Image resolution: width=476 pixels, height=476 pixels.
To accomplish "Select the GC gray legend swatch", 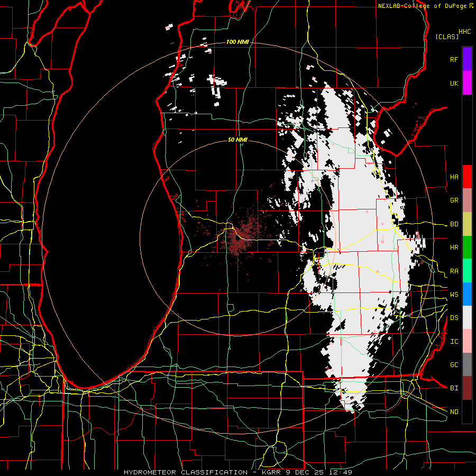I will pos(467,364).
